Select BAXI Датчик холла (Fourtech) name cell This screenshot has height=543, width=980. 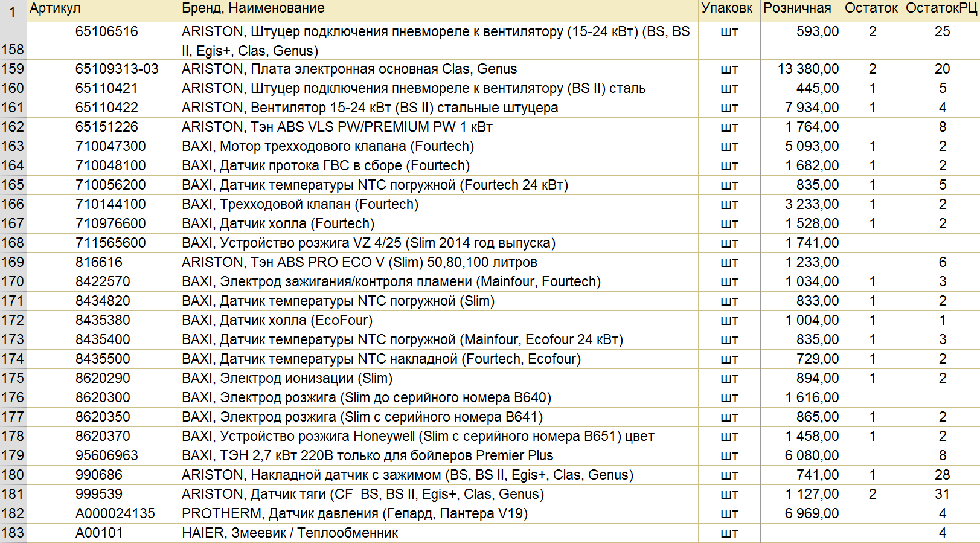click(438, 223)
